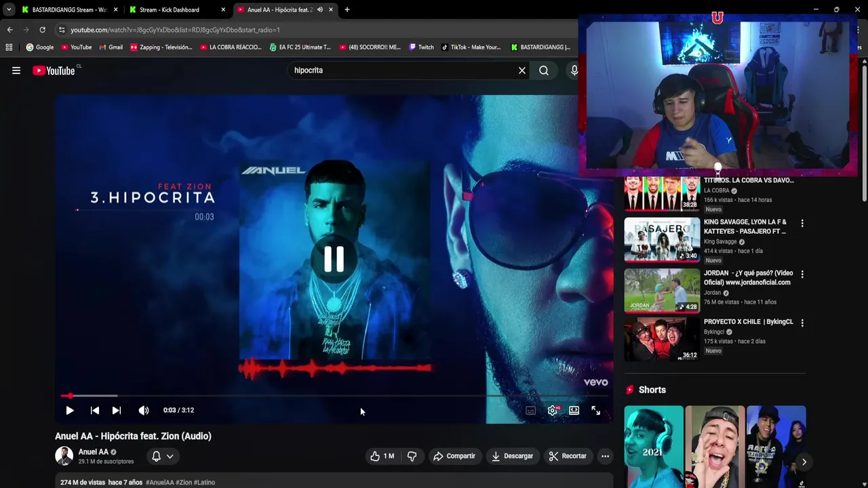Open player settings gear
868x488 pixels.
pyautogui.click(x=553, y=410)
